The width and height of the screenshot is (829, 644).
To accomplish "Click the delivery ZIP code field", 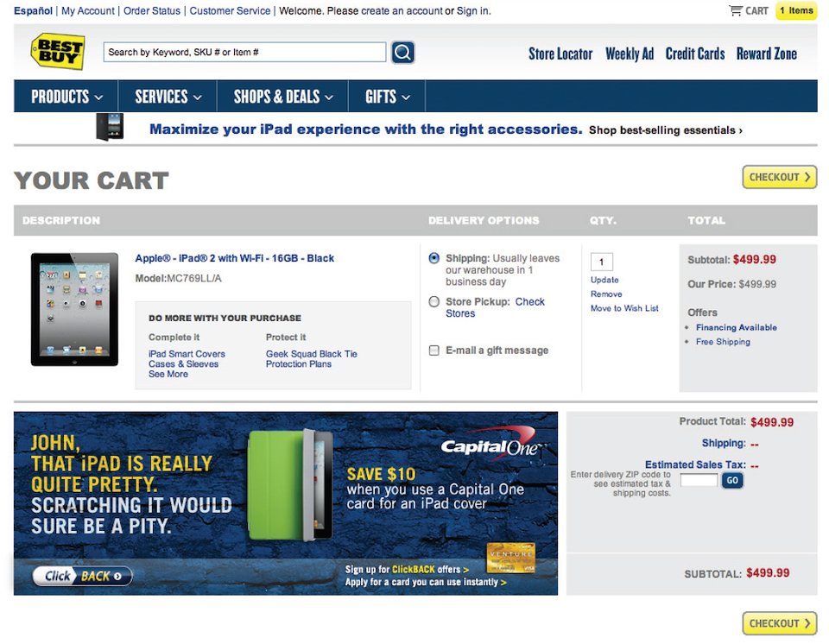I will point(699,480).
